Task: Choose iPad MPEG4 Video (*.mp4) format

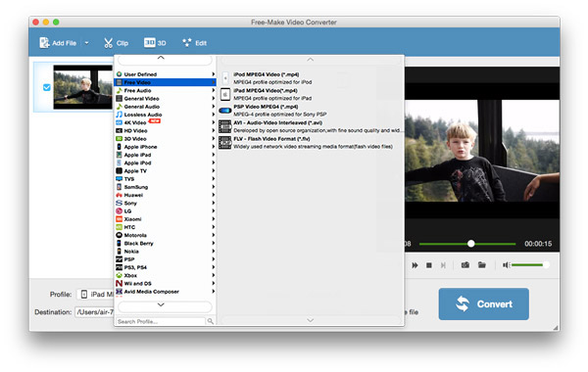Action: pos(311,94)
